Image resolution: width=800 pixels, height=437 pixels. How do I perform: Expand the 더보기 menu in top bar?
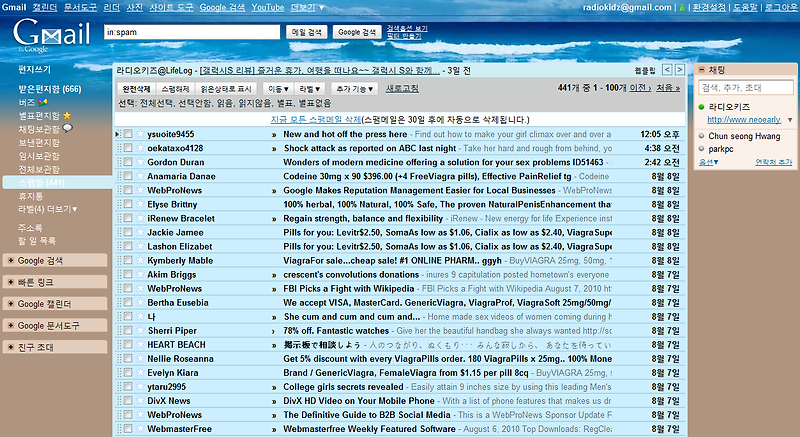point(308,8)
